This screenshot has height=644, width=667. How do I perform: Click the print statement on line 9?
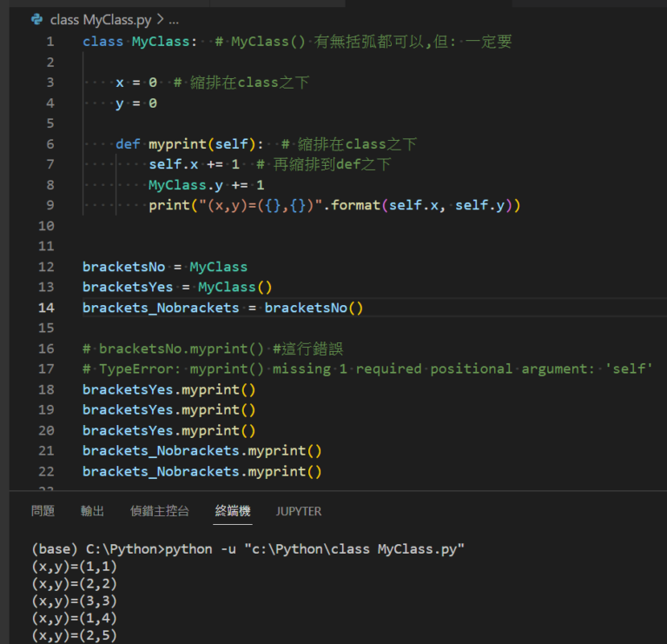point(333,205)
